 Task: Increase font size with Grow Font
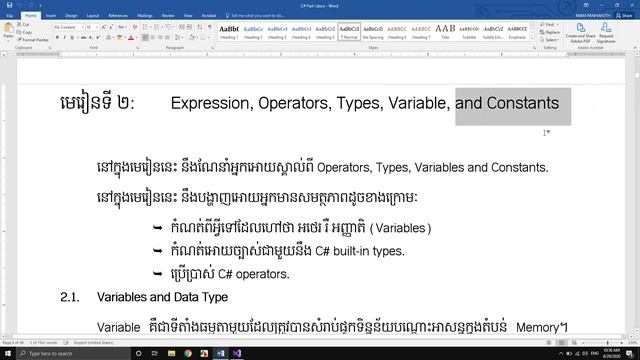click(104, 27)
